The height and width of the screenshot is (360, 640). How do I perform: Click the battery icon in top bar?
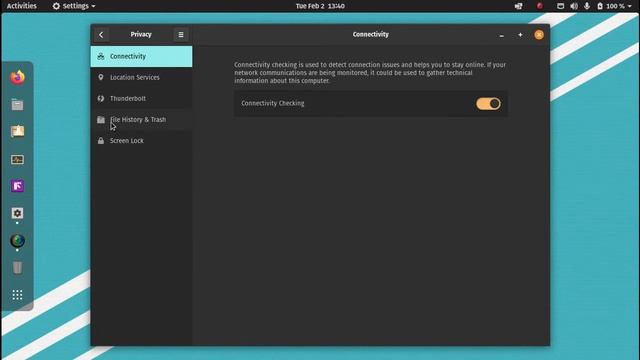(600, 6)
